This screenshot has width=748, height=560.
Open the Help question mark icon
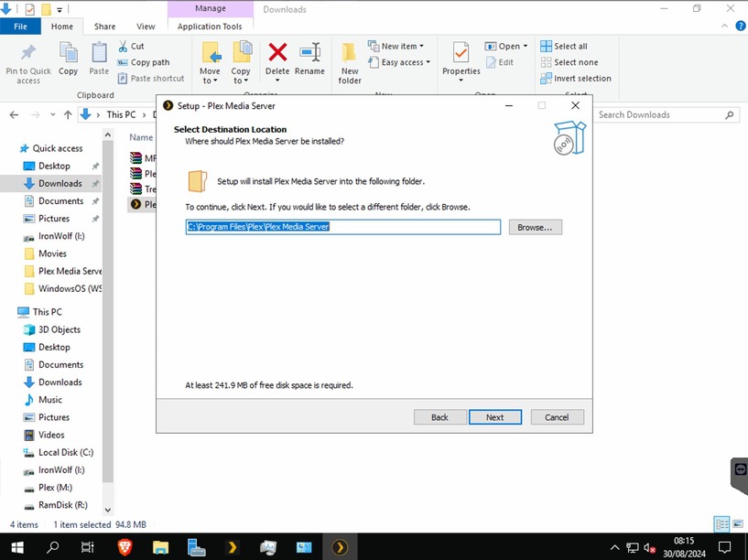(741, 27)
